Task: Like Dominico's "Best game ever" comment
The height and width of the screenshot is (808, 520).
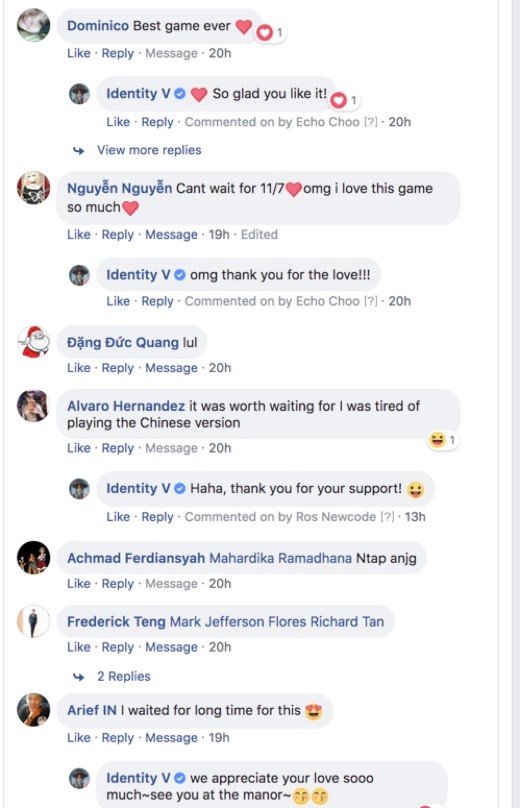Action: 78,53
